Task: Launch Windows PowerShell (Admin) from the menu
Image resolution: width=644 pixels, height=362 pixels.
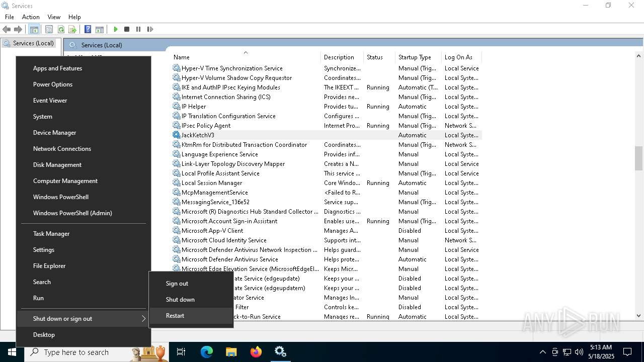Action: (84, 213)
